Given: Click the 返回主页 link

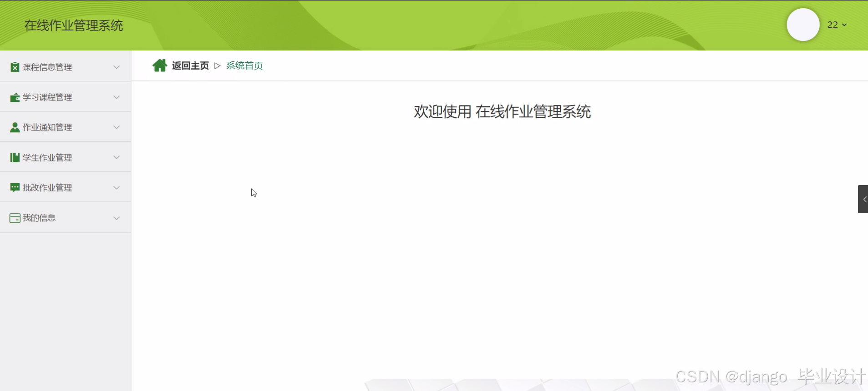Looking at the screenshot, I should [x=190, y=66].
